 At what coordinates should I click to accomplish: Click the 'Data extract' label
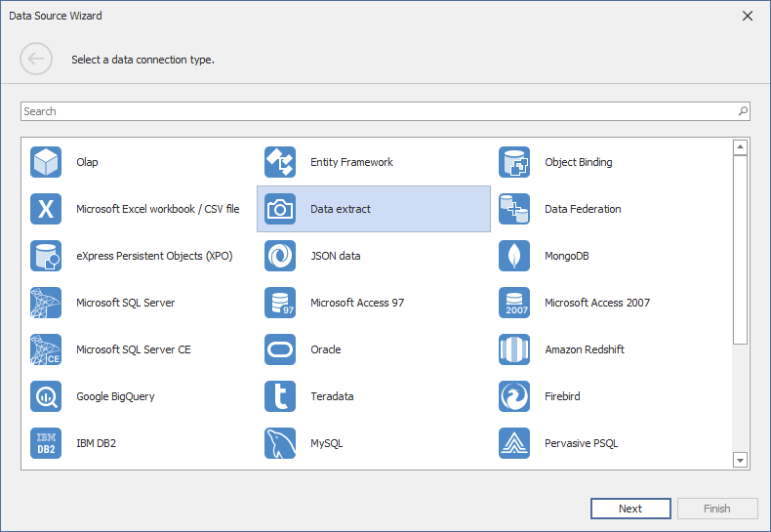click(341, 209)
